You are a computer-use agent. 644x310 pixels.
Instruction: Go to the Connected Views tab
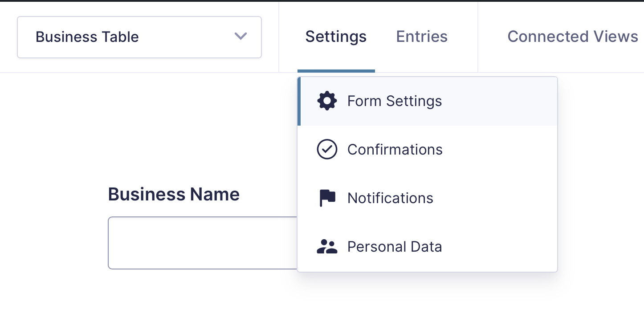[573, 37]
